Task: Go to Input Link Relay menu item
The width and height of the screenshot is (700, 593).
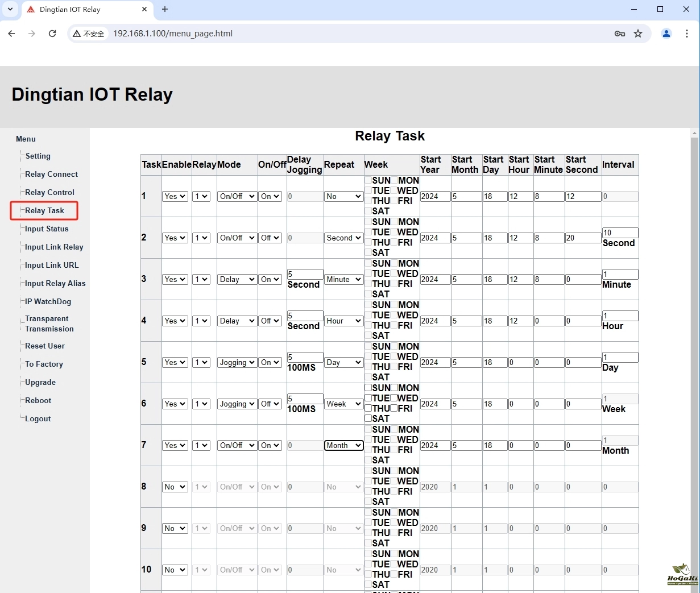Action: pos(54,247)
